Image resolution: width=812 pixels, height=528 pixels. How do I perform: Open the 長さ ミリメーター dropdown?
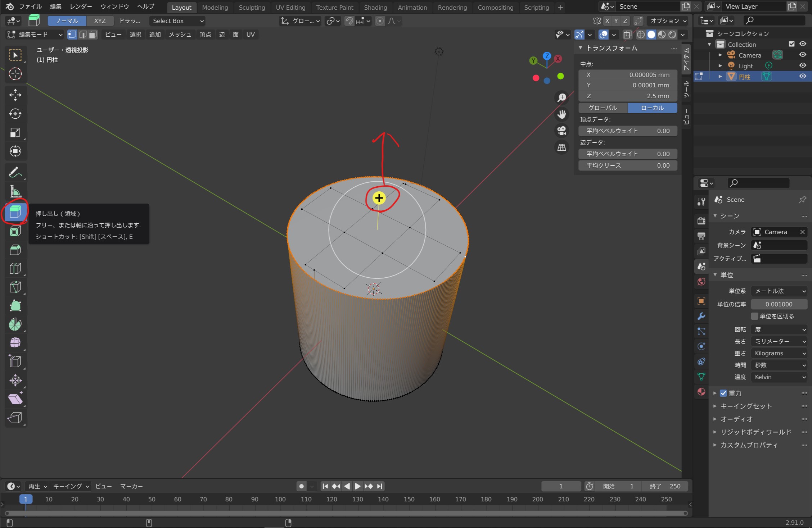(779, 341)
